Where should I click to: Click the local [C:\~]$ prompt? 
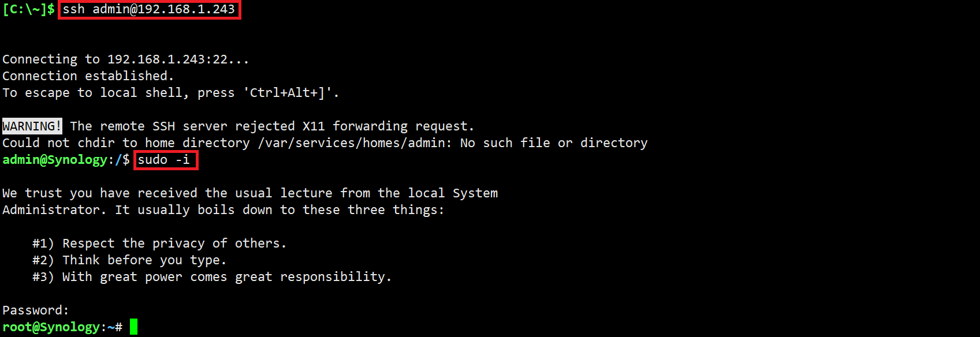(28, 9)
